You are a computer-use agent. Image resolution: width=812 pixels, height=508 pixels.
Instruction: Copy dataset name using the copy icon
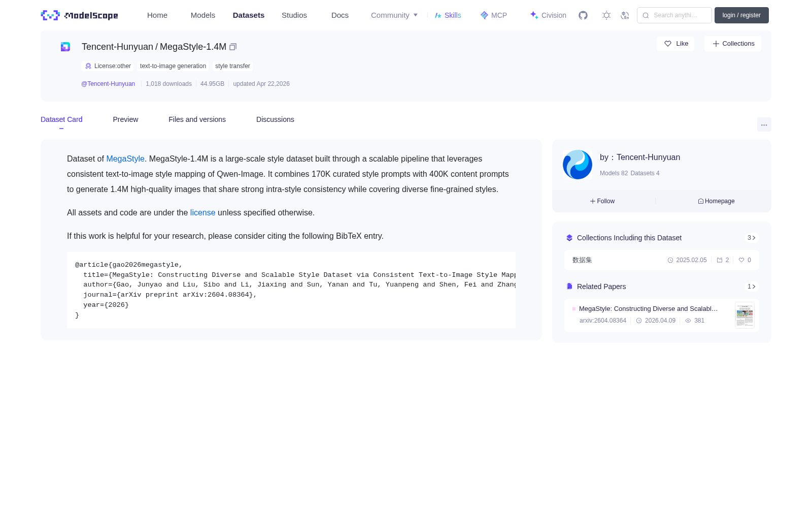pyautogui.click(x=233, y=47)
